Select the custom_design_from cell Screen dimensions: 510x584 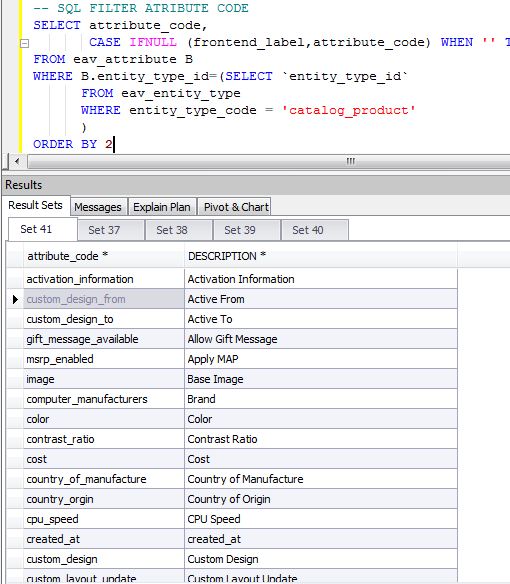pyautogui.click(x=104, y=299)
